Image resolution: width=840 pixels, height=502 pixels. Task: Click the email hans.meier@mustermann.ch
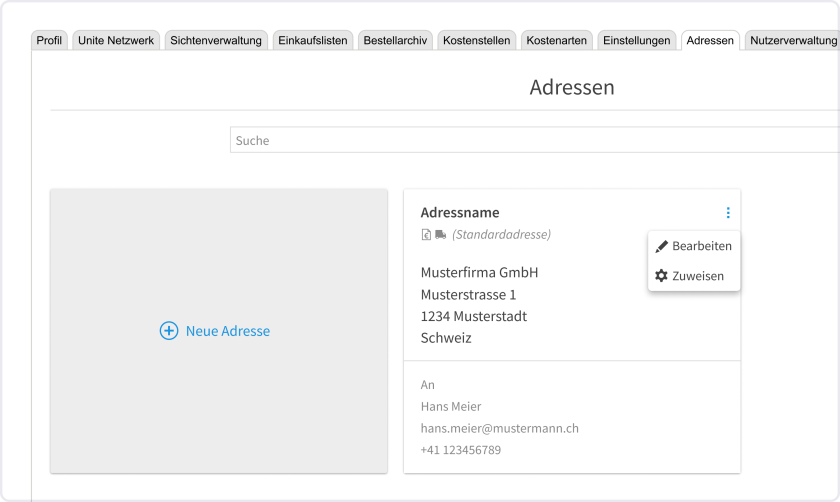click(x=499, y=428)
